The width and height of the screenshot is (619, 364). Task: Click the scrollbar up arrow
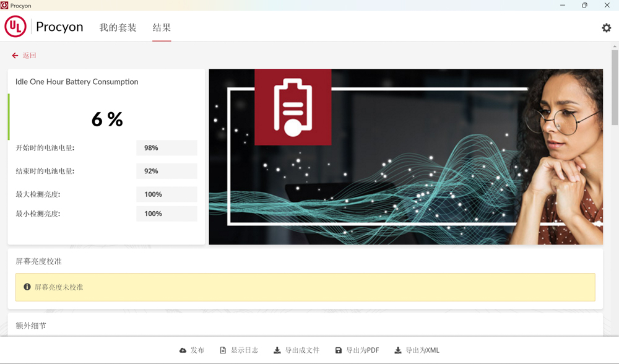coord(615,46)
